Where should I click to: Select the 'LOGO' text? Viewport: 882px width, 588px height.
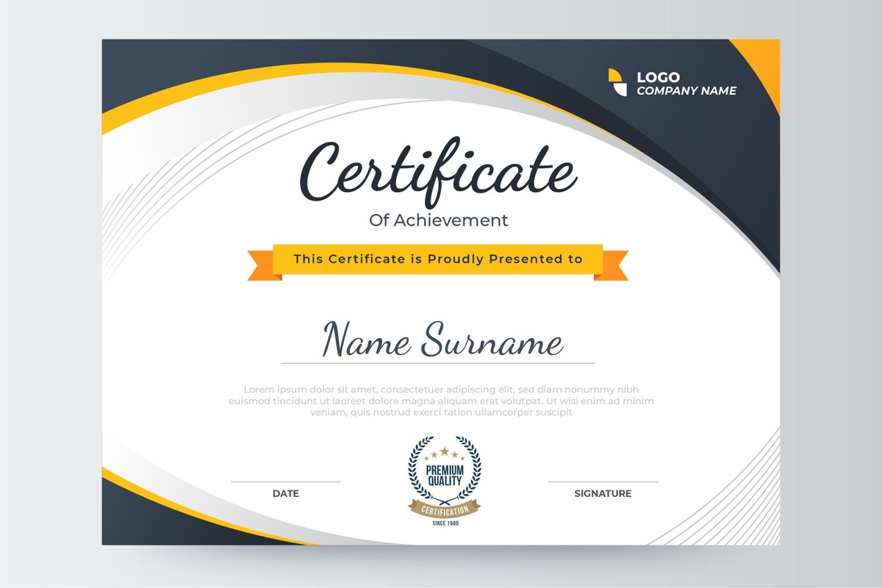pos(658,77)
